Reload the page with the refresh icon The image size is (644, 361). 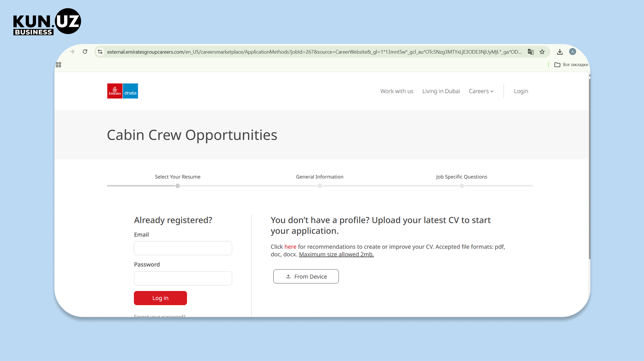85,52
